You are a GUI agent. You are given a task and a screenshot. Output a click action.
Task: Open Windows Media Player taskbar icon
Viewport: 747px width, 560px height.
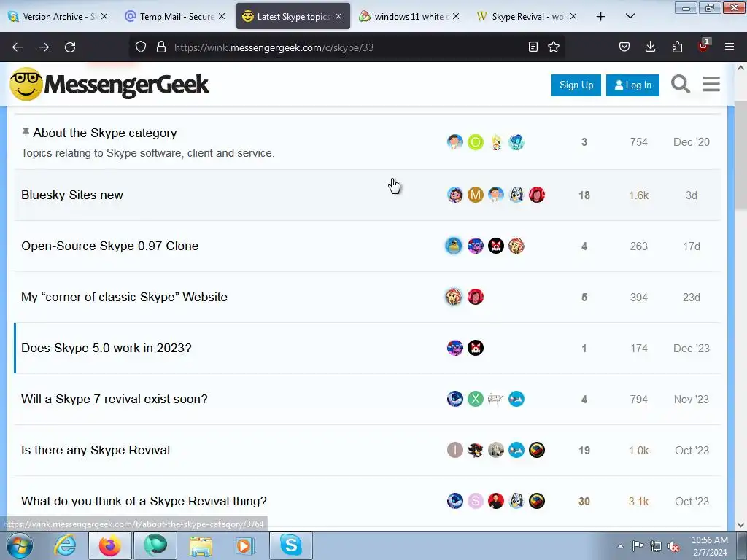click(246, 545)
